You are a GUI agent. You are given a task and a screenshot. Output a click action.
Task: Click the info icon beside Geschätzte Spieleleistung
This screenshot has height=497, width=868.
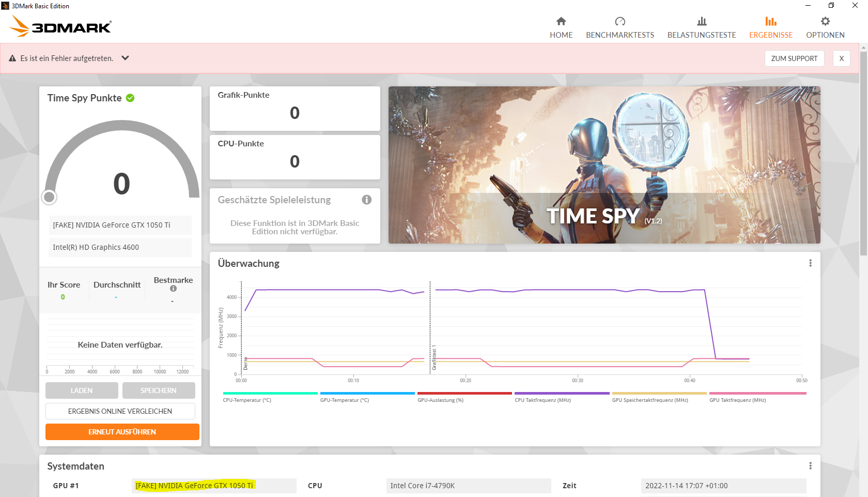click(x=367, y=200)
